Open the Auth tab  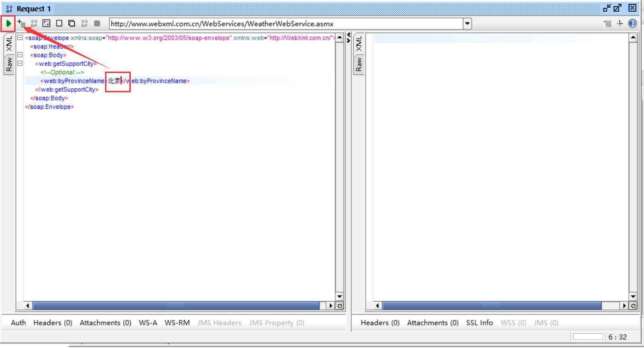[x=18, y=323]
